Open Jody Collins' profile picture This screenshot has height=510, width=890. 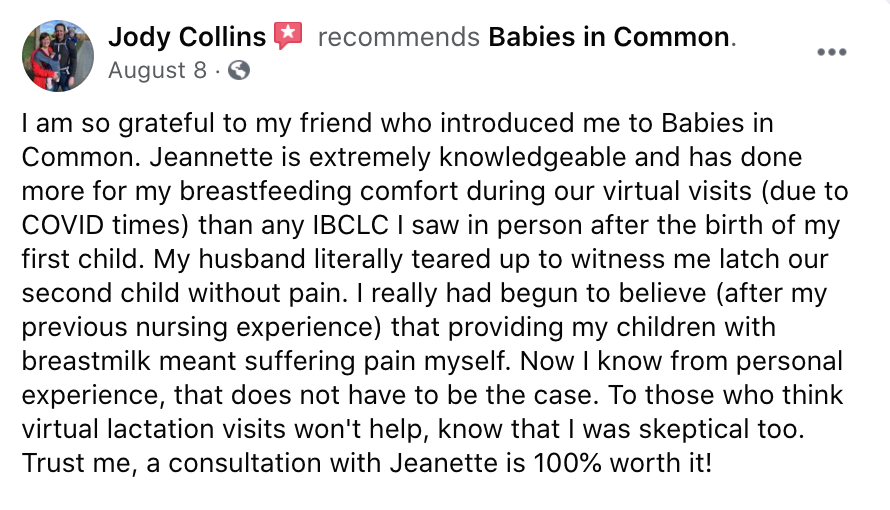[x=57, y=56]
